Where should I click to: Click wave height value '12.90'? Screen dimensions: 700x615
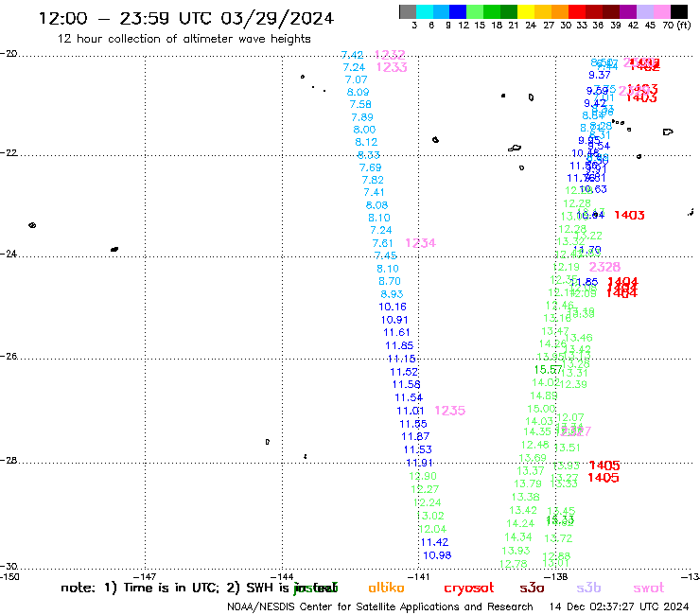point(423,477)
